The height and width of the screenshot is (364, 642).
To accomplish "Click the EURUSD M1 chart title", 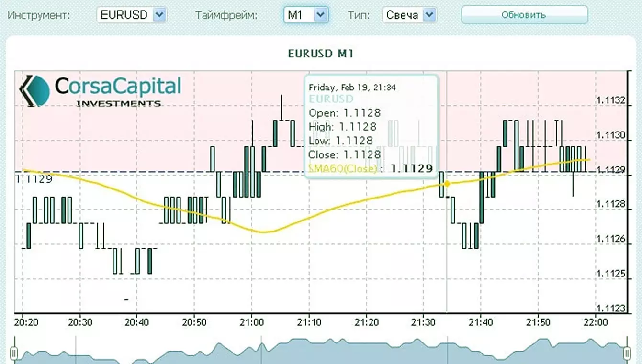I will [321, 54].
